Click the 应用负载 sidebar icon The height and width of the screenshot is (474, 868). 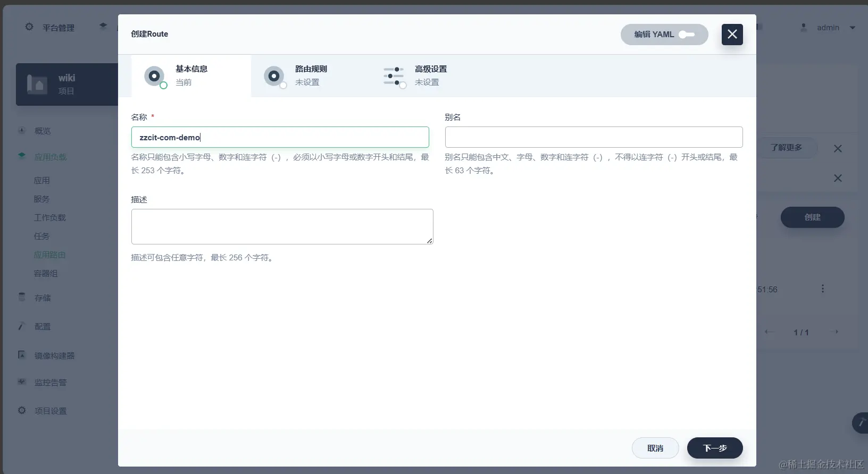(x=22, y=156)
